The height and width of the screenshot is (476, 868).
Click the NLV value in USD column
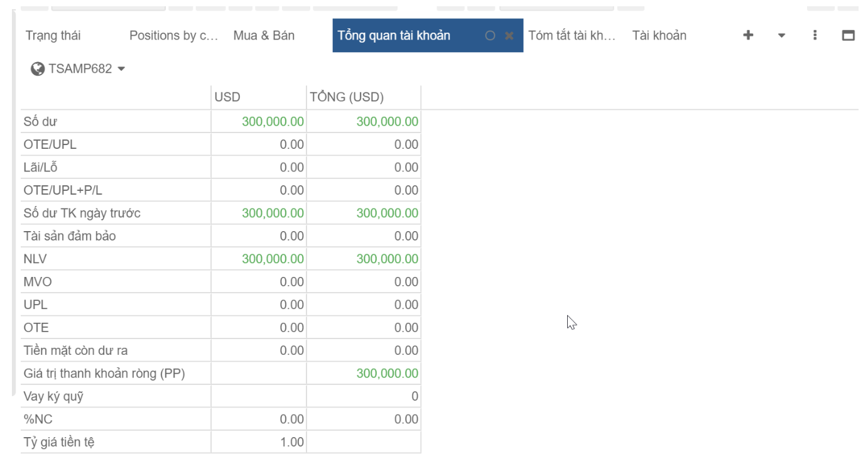(x=273, y=259)
